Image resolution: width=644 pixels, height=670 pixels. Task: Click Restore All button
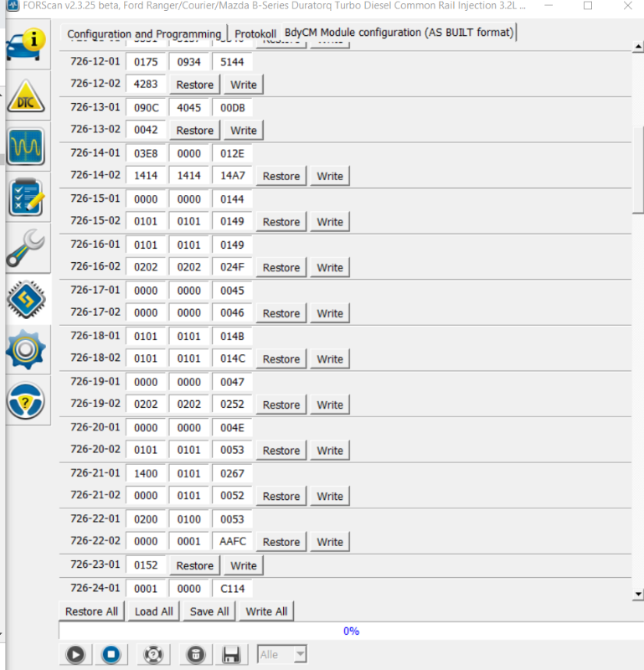(91, 611)
